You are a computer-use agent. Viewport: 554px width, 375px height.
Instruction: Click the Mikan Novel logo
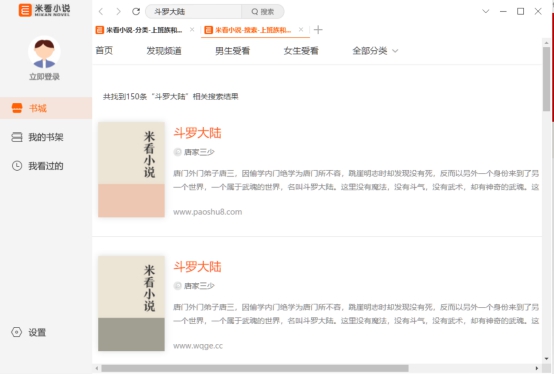click(x=44, y=10)
